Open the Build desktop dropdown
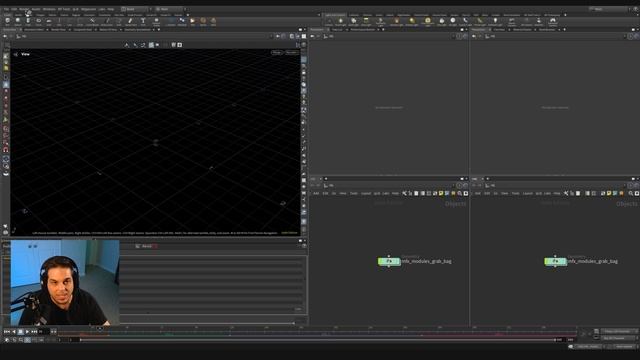Screen dimensions: 640x360 pos(136,9)
